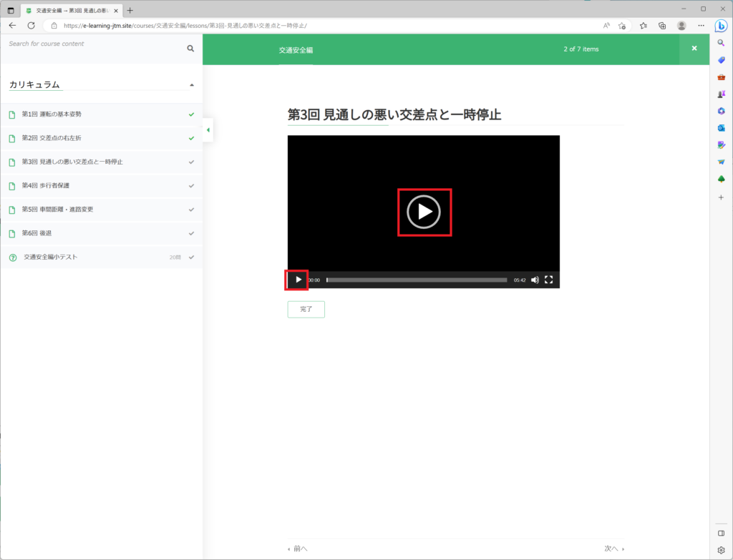733x560 pixels.
Task: Enter fullscreen mode for the video
Action: (x=549, y=280)
